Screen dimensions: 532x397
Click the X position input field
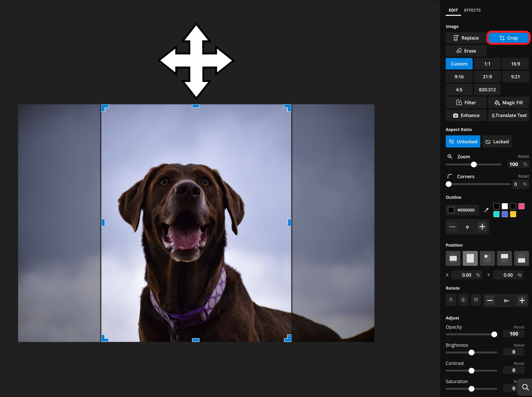[x=466, y=275]
